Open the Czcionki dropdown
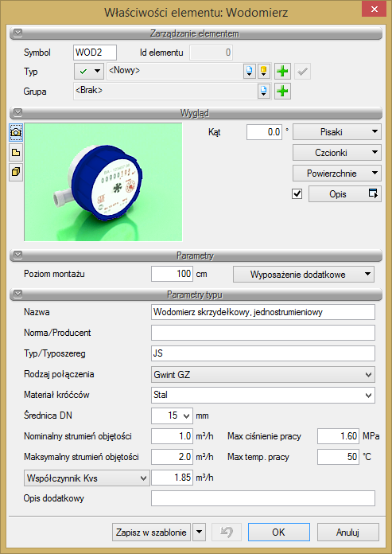The image size is (392, 554). point(337,153)
